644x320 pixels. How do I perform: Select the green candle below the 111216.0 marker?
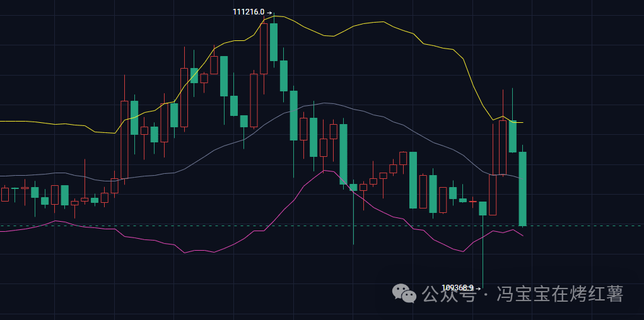point(274,42)
